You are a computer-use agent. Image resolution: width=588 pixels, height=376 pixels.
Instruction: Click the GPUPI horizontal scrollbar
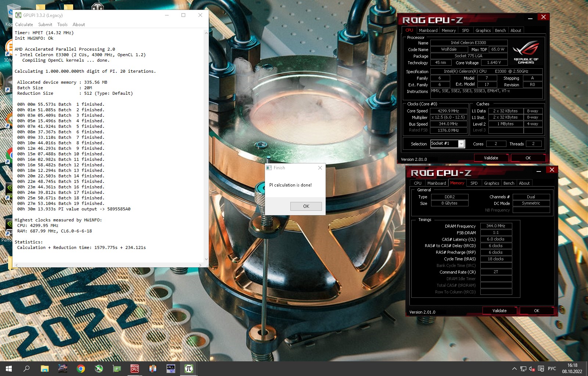click(x=108, y=265)
